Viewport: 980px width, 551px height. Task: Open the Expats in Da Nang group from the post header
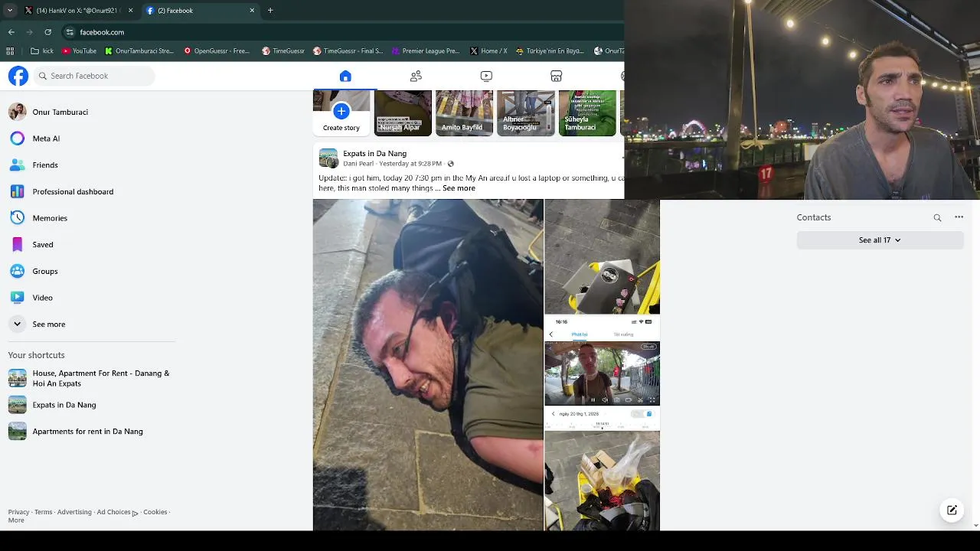pyautogui.click(x=374, y=154)
